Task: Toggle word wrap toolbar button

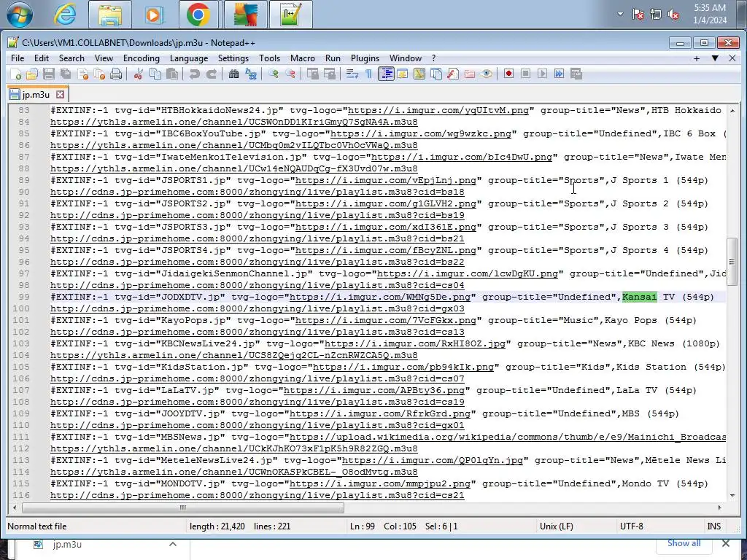Action: pyautogui.click(x=352, y=74)
